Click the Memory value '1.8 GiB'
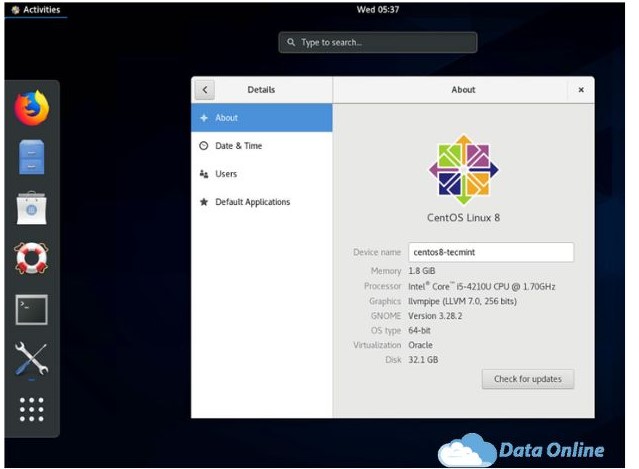 (422, 271)
